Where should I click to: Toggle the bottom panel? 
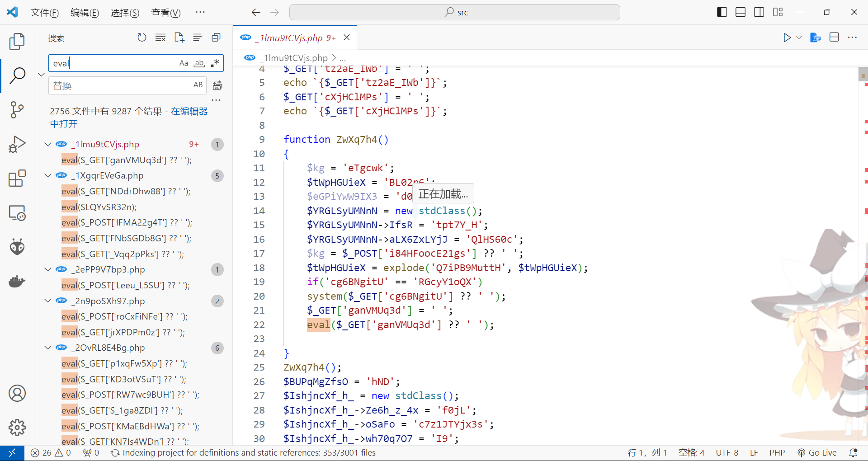(x=741, y=12)
